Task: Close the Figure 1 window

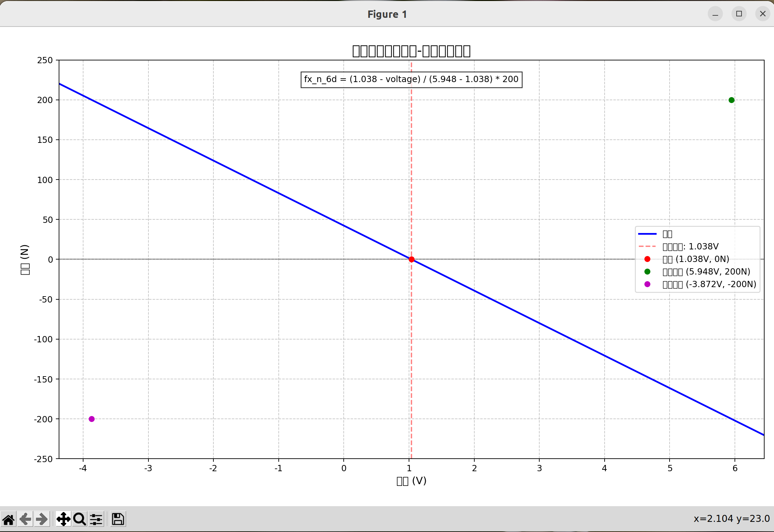Action: (x=762, y=14)
